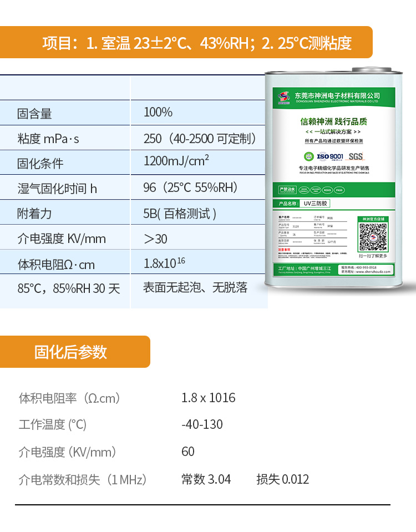416x532 pixels.
Task: Select the 固含量 table row label
Action: 34,113
